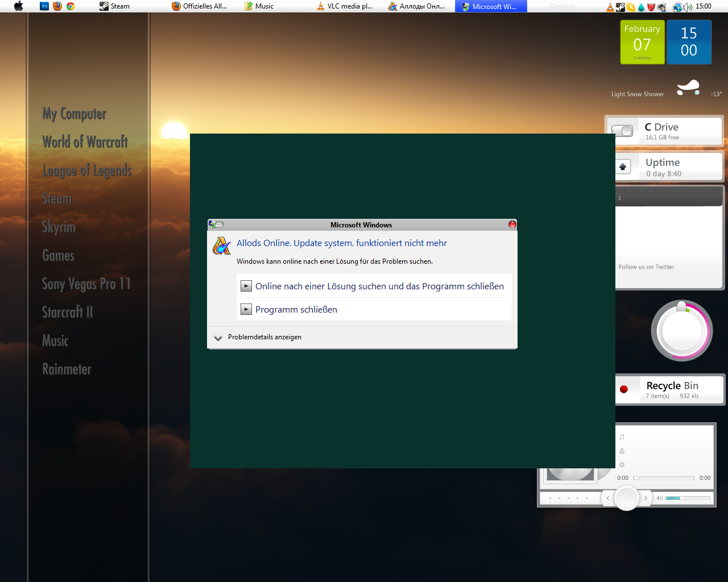
Task: Mute using the player speaker icon
Action: (659, 498)
